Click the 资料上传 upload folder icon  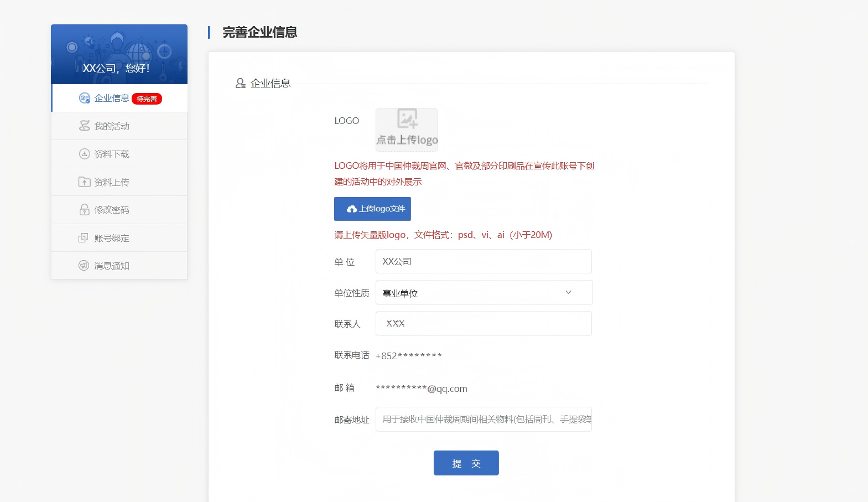(84, 182)
